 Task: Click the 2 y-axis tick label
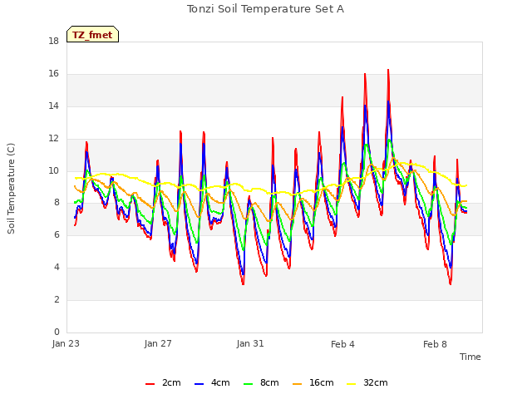57,299
